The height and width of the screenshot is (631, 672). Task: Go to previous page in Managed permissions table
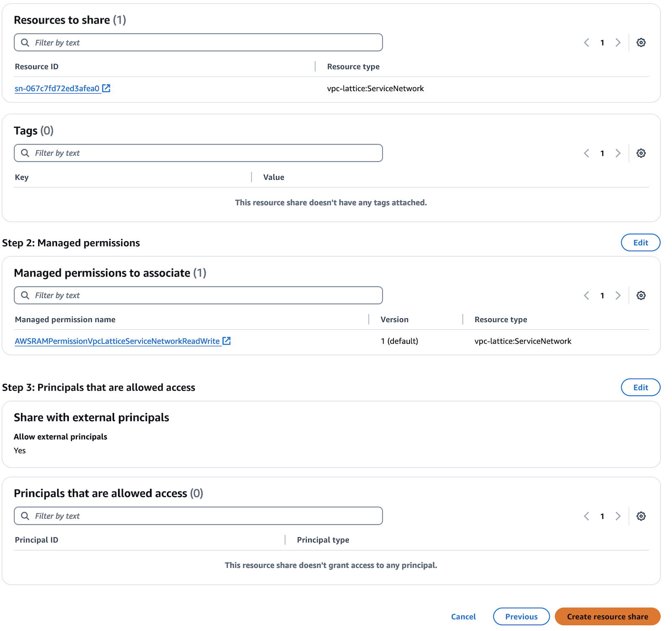point(587,295)
